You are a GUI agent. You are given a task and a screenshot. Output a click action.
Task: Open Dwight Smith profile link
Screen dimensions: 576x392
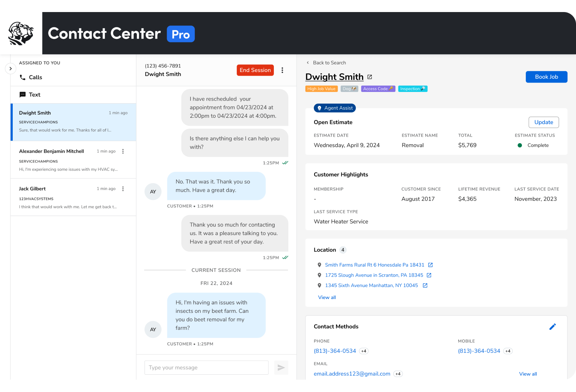334,77
